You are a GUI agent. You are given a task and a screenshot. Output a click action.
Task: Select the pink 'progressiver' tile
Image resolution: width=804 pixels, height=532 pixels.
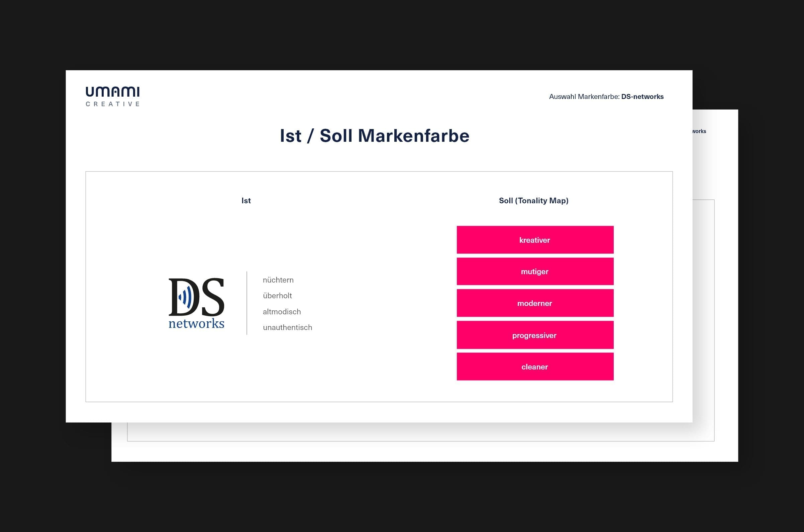[x=535, y=335]
